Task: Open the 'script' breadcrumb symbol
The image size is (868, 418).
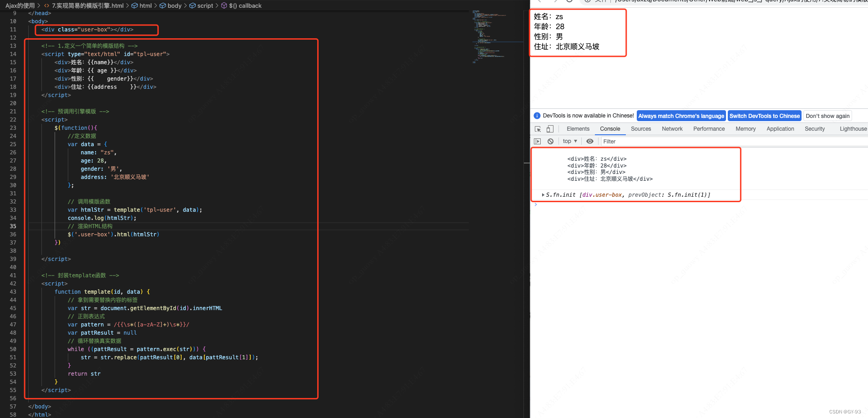Action: click(205, 5)
